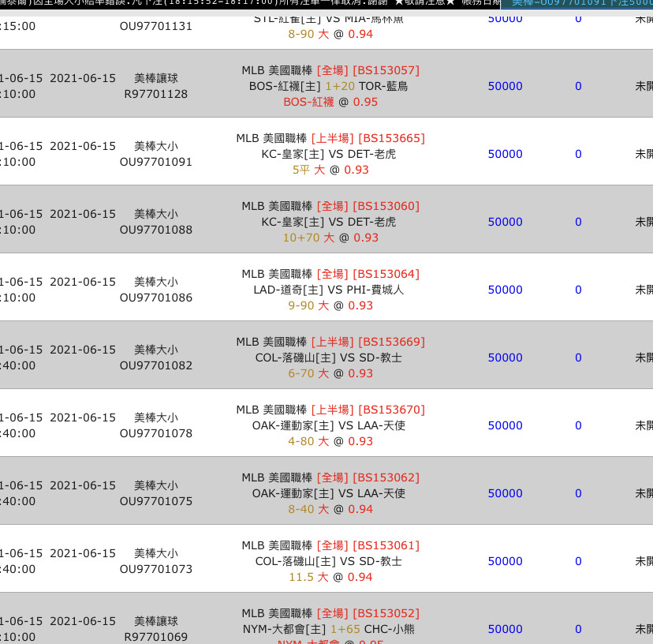The height and width of the screenshot is (644, 653).
Task: Click bet number OU97701075
Action: click(155, 502)
